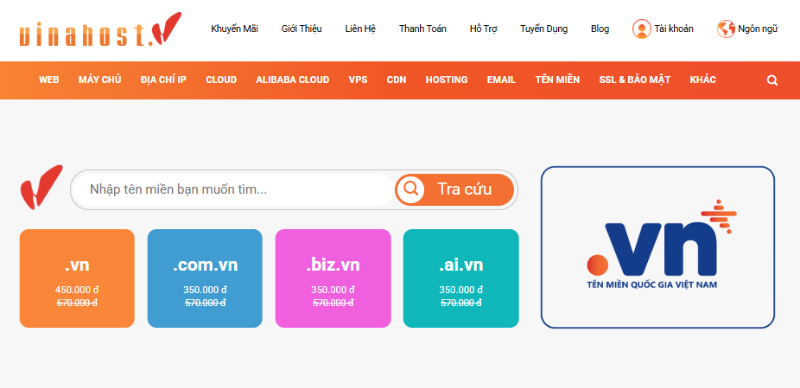Click the Tra cứu search button
Image resolution: width=800 pixels, height=388 pixels.
454,189
